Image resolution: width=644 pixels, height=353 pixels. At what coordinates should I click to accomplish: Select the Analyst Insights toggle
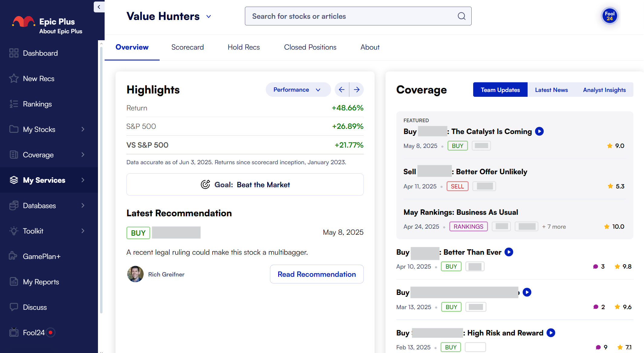604,90
